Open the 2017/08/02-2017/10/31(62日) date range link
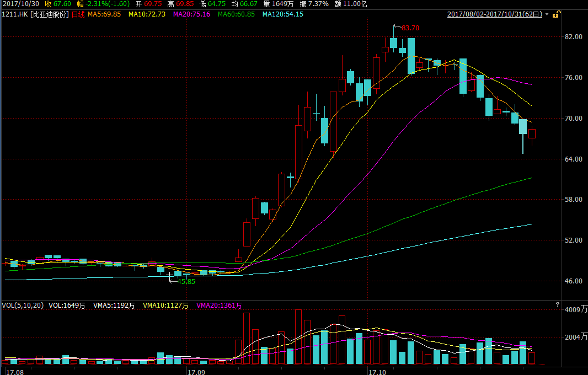Viewport: 588px width, 375px height. pyautogui.click(x=495, y=14)
